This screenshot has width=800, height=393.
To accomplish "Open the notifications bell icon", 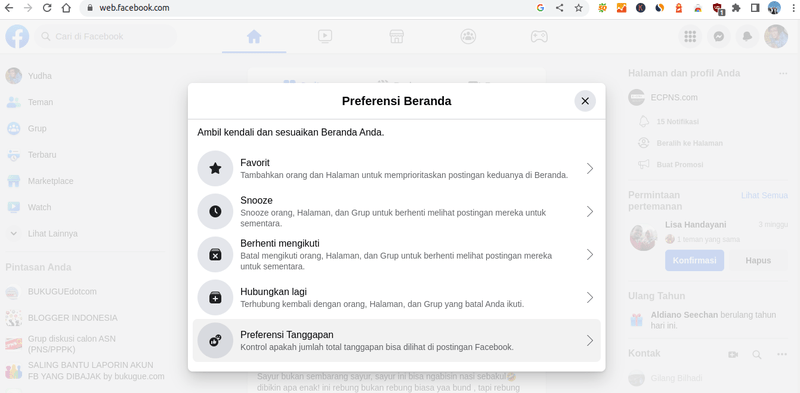I will click(x=747, y=36).
